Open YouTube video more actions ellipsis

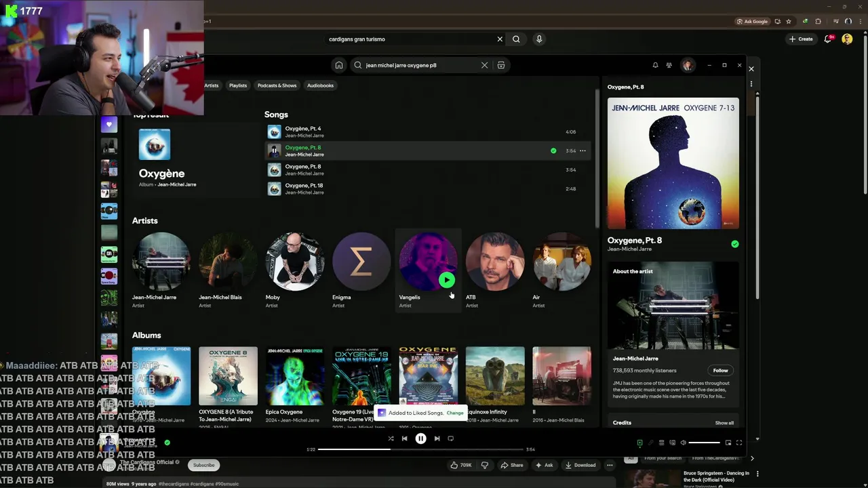coord(610,465)
